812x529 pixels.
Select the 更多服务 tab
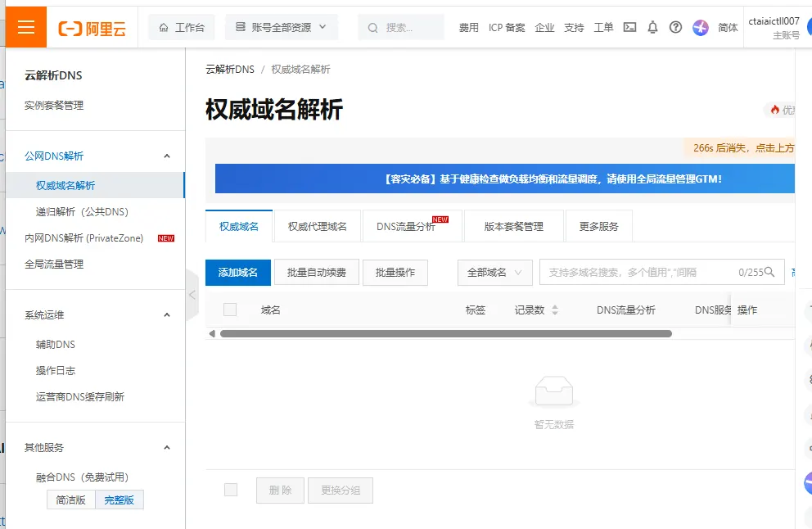tap(598, 226)
